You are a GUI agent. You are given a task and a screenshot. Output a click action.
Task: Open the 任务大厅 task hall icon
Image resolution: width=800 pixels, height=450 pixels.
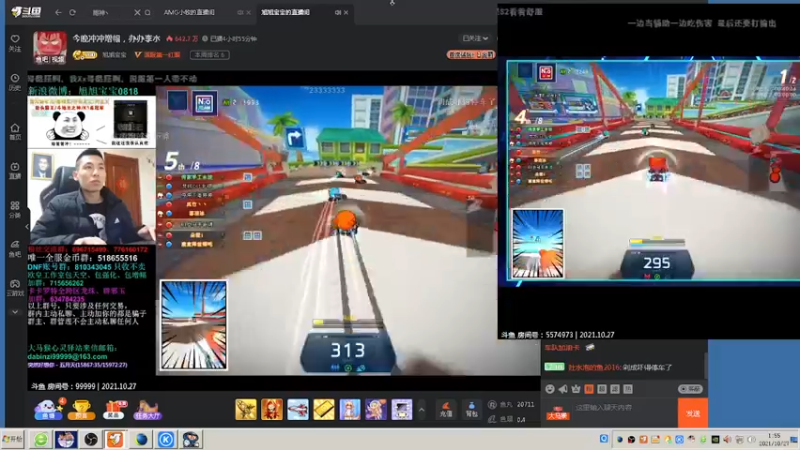point(147,410)
